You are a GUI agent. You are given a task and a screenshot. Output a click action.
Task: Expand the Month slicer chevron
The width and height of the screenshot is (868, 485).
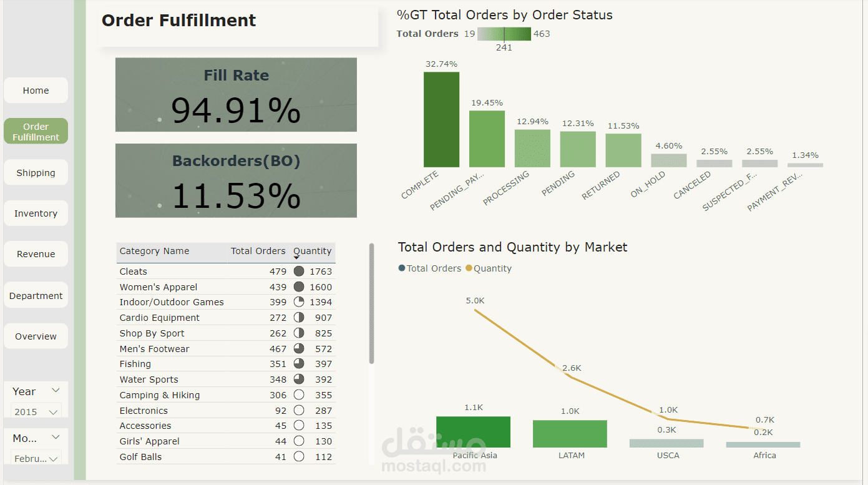coord(56,438)
